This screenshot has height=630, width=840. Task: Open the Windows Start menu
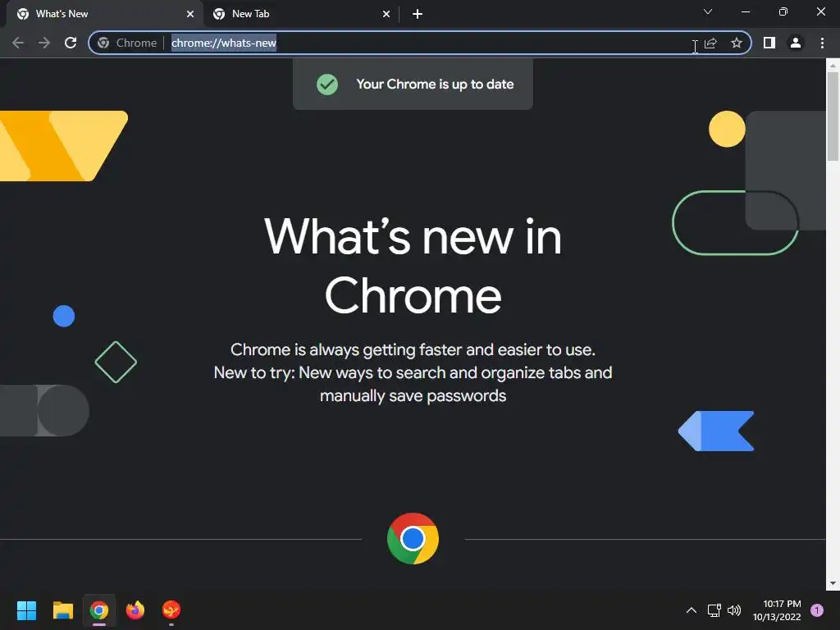pyautogui.click(x=26, y=610)
